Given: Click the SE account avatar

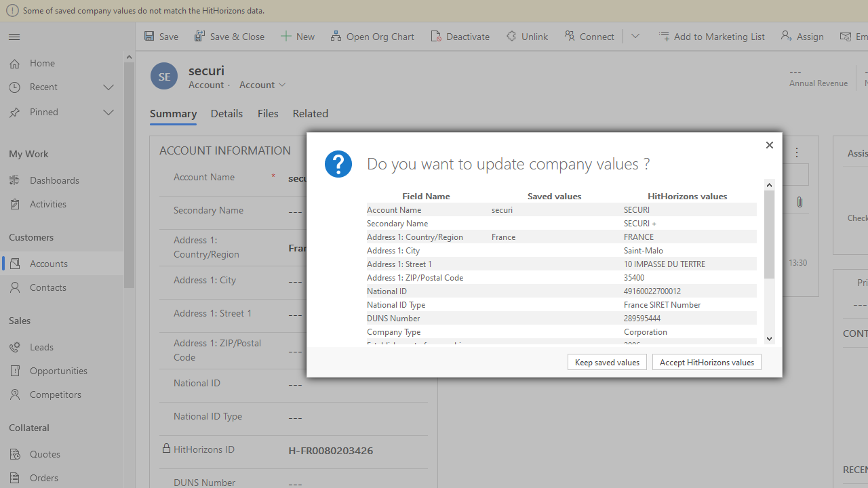Looking at the screenshot, I should click(x=164, y=76).
